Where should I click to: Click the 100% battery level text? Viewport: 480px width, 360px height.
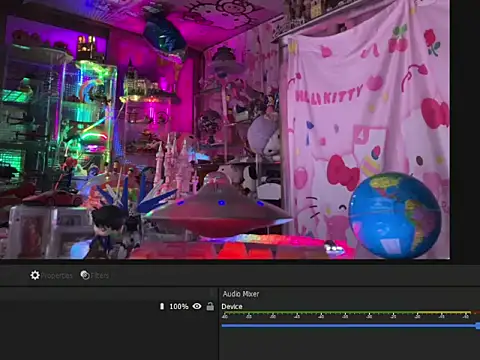point(179,306)
